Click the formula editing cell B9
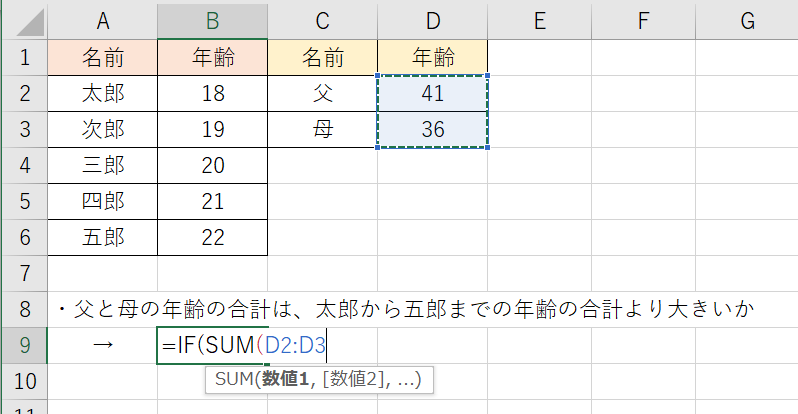 pyautogui.click(x=213, y=346)
